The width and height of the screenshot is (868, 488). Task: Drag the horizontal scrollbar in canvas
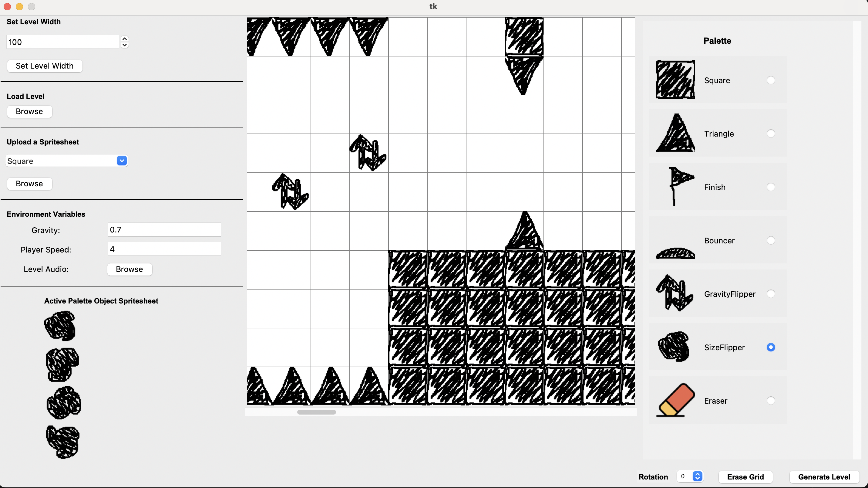click(x=315, y=412)
